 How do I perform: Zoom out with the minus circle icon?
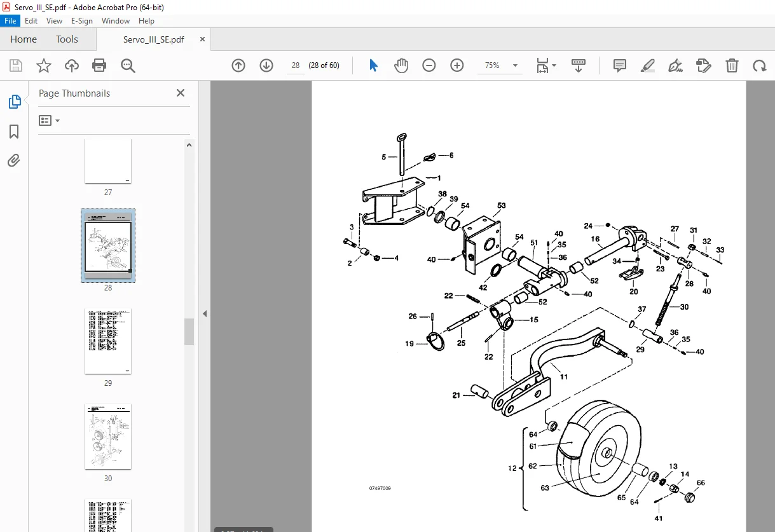point(429,65)
